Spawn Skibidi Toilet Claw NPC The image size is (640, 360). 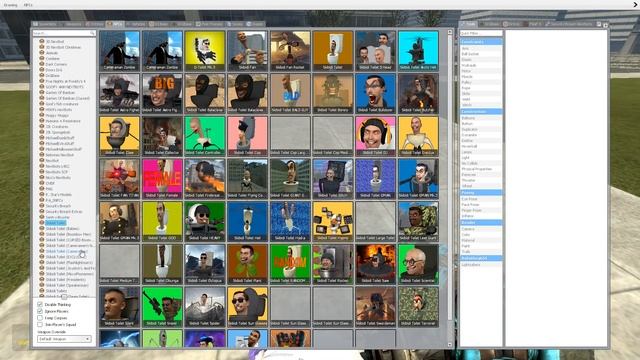[x=119, y=136]
